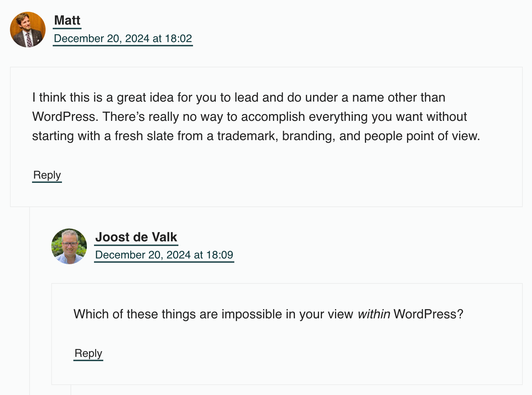This screenshot has width=532, height=395.
Task: Reply to Joost de Valk's comment
Action: 88,354
